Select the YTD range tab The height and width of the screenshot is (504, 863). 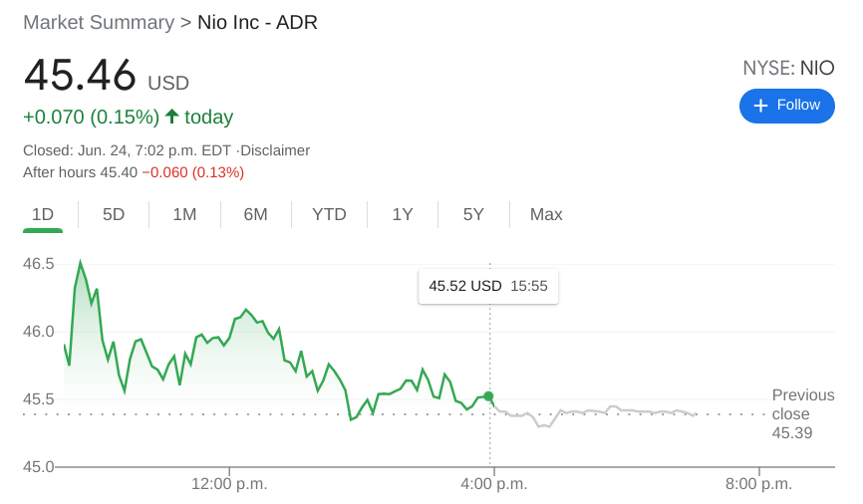pos(329,214)
